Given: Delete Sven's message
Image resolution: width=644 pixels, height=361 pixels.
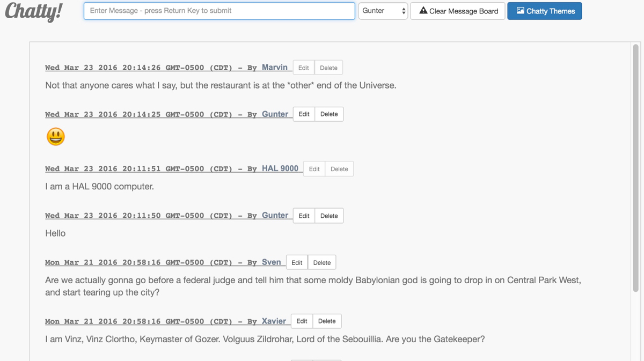Looking at the screenshot, I should 322,262.
